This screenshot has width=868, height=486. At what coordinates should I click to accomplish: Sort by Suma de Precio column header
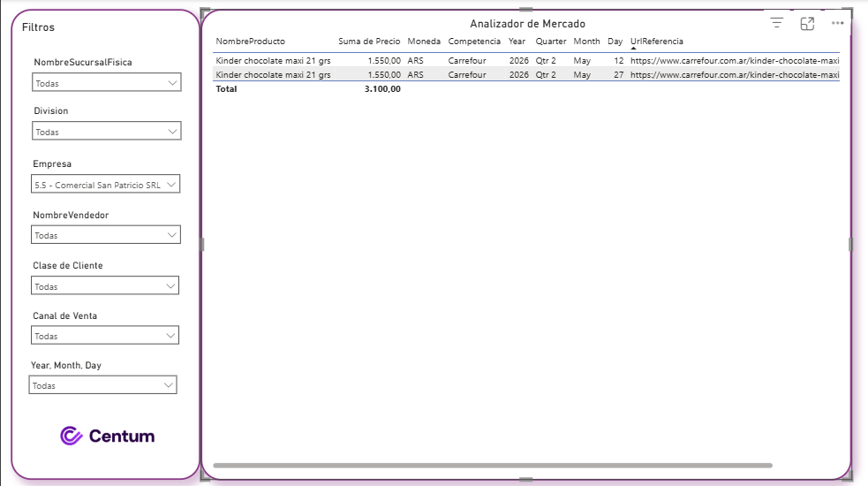click(369, 41)
